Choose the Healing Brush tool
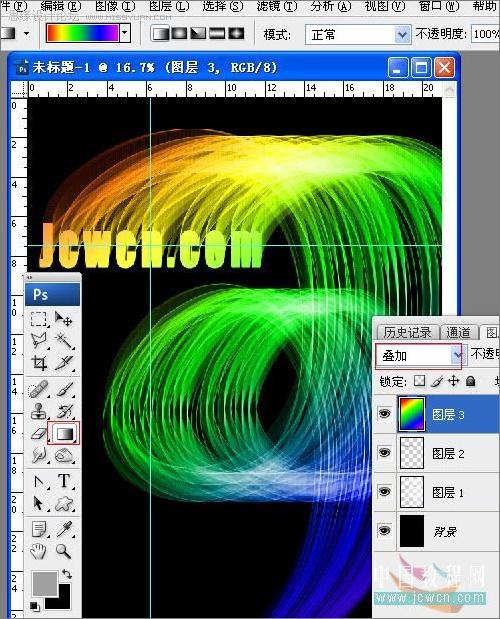500x619 pixels. point(39,389)
